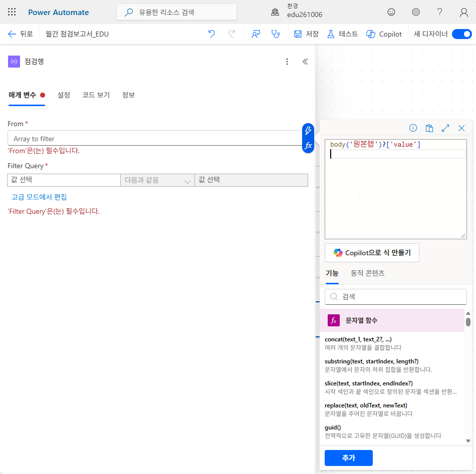Screen dimensions: 476x474
Task: Click the function list scroll up arrow
Action: click(x=468, y=313)
